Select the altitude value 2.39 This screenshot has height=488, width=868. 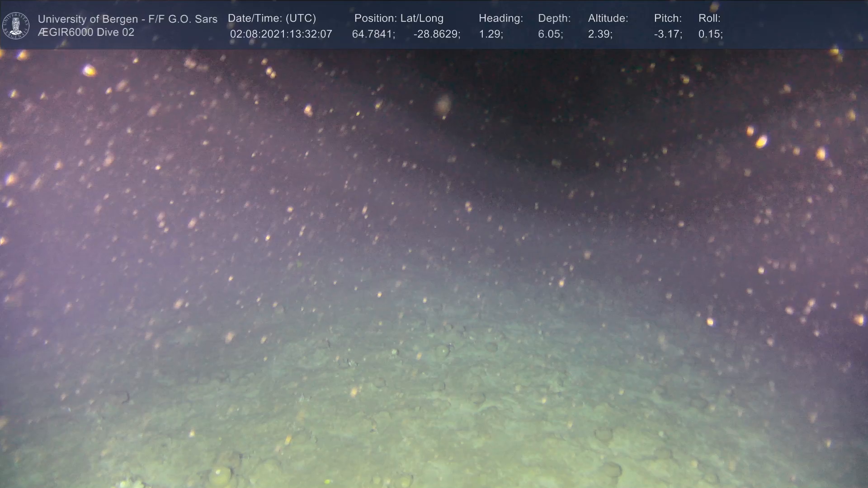[x=599, y=34]
